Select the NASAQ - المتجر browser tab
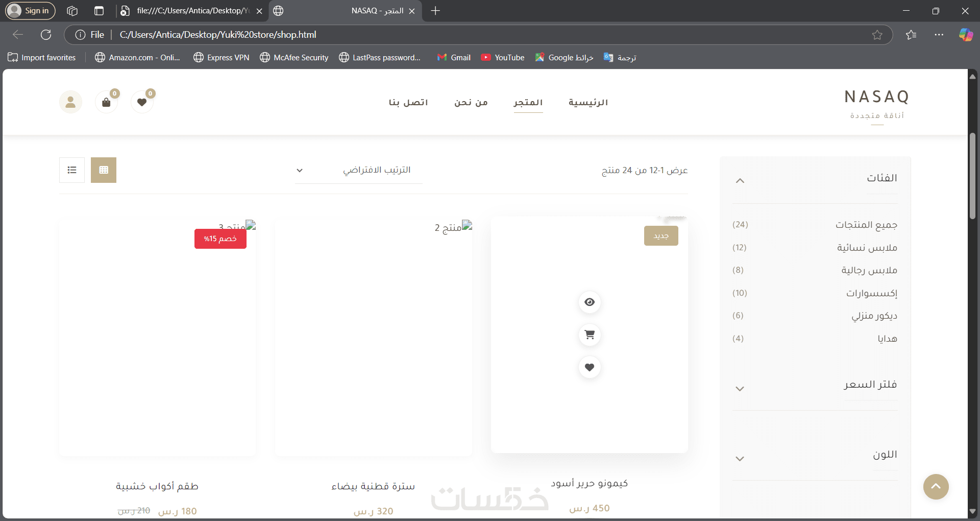 [346, 11]
